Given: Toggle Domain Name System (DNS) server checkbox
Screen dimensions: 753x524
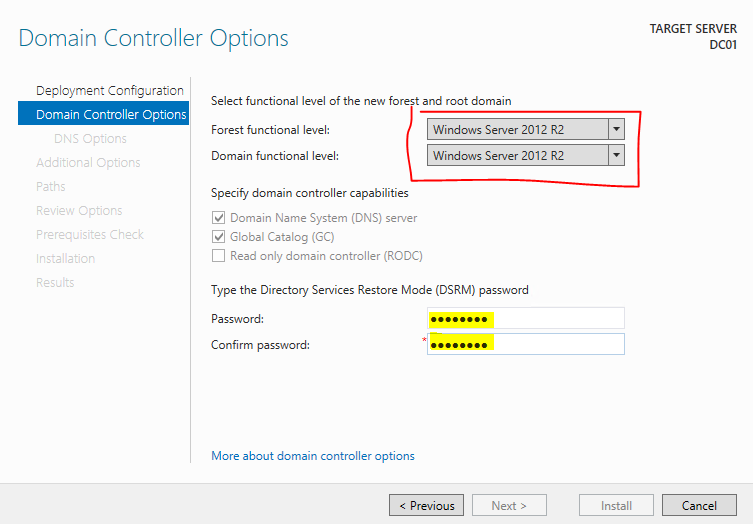Looking at the screenshot, I should click(x=219, y=218).
